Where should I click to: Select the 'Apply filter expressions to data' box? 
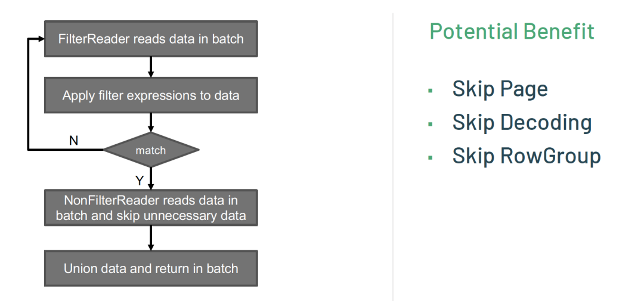151,95
